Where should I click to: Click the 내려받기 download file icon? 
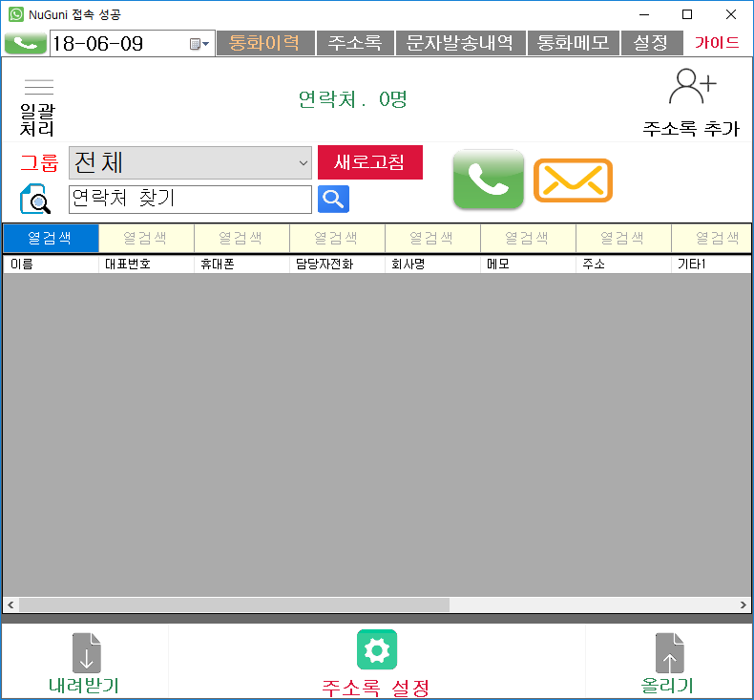(x=87, y=653)
